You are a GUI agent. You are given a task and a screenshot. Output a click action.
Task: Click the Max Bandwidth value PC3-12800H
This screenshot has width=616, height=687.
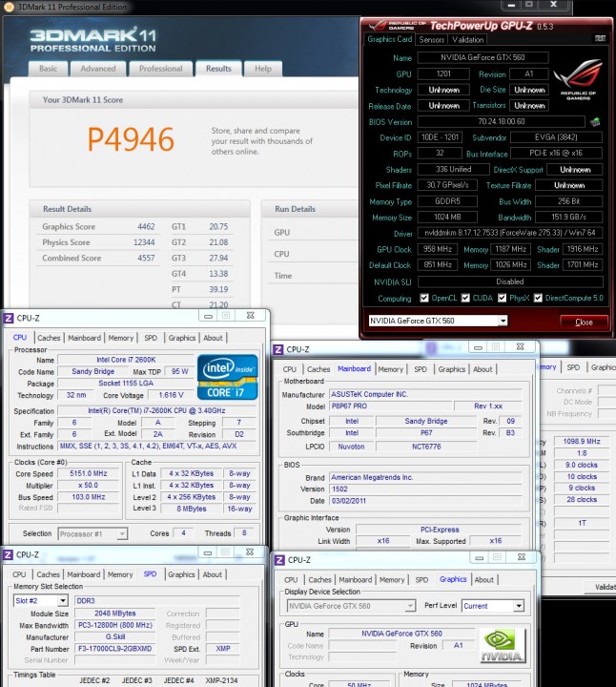pyautogui.click(x=114, y=625)
